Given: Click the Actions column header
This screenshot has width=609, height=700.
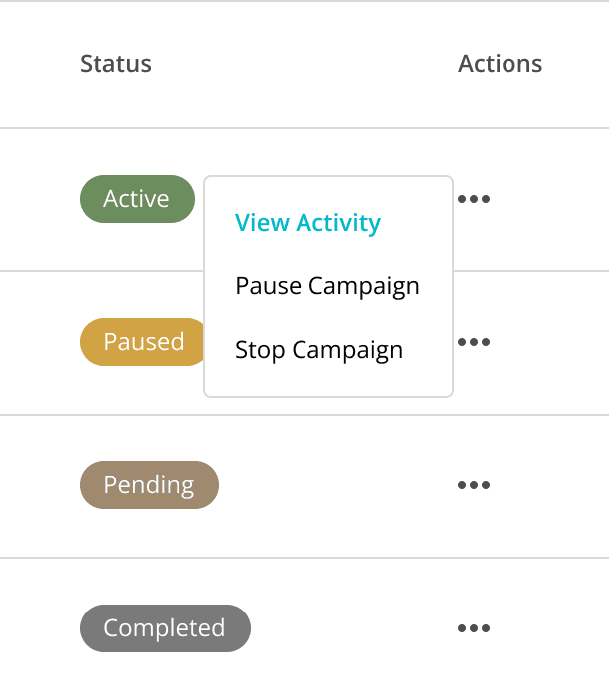Looking at the screenshot, I should pyautogui.click(x=500, y=64).
